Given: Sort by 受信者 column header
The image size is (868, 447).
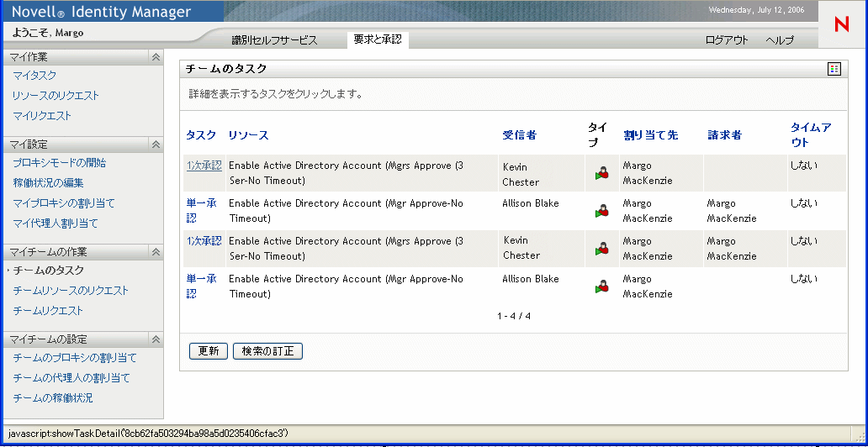Looking at the screenshot, I should tap(519, 135).
